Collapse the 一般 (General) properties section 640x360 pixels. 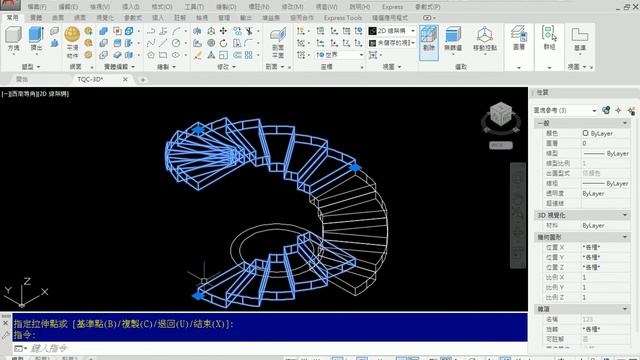[625, 123]
